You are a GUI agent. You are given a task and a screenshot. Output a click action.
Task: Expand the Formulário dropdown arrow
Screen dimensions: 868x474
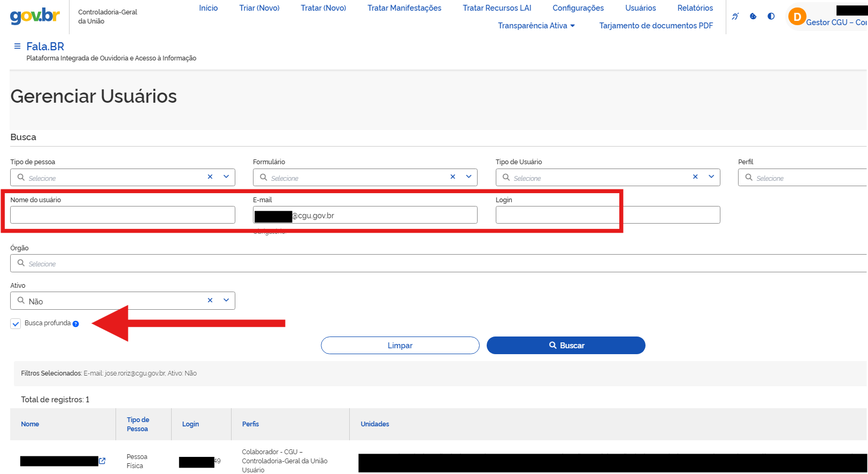(469, 177)
